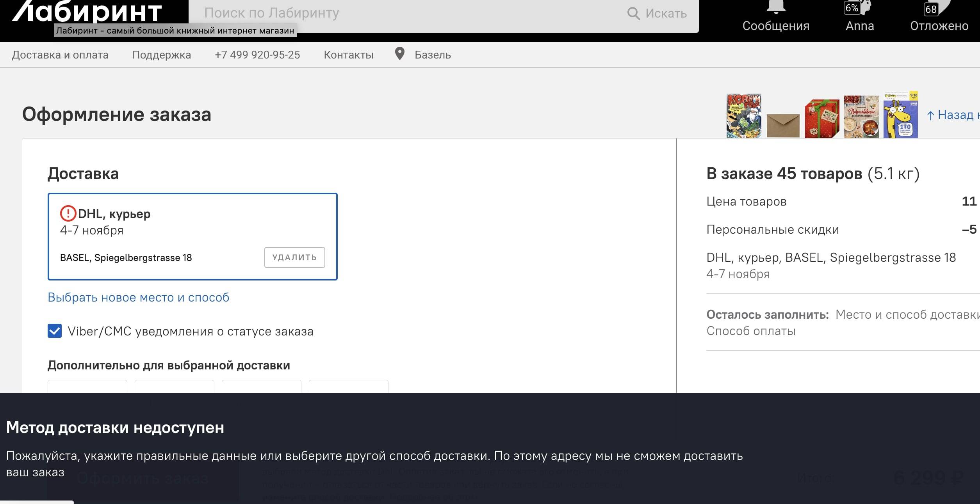Open the board game box thumbnail
980x504 pixels.
pyautogui.click(x=744, y=115)
